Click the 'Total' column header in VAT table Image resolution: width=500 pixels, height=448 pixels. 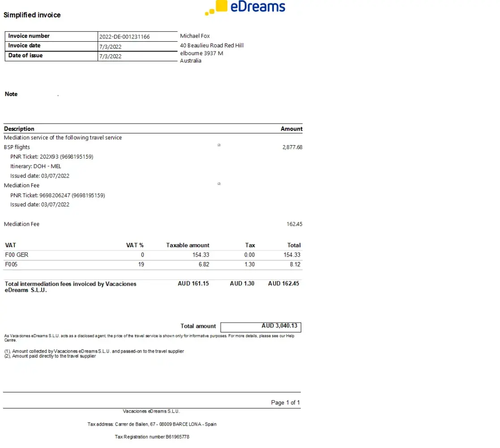pyautogui.click(x=294, y=245)
